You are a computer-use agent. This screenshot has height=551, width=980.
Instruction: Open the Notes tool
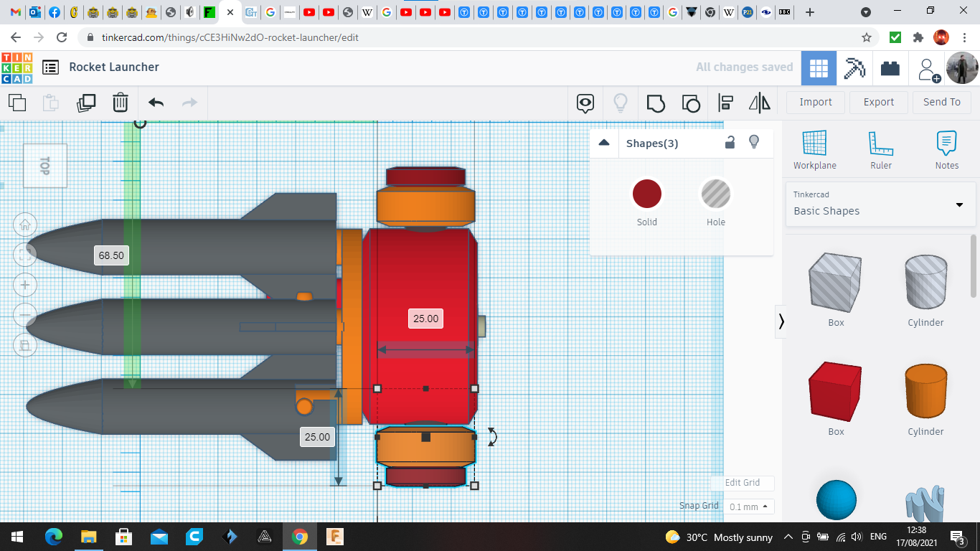[946, 150]
